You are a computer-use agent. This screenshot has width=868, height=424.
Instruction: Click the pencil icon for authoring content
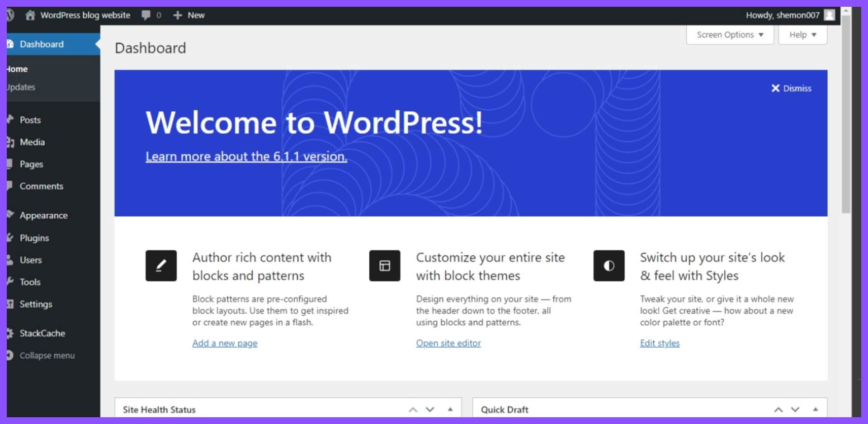(x=161, y=266)
